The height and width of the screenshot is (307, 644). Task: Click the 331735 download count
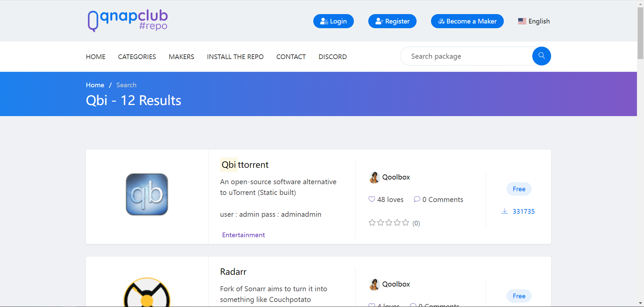point(524,211)
